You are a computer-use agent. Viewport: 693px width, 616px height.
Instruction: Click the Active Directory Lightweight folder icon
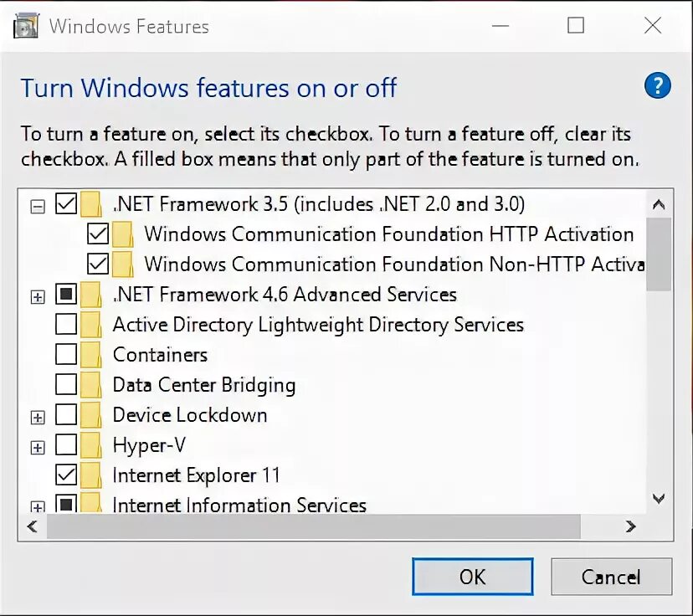91,325
